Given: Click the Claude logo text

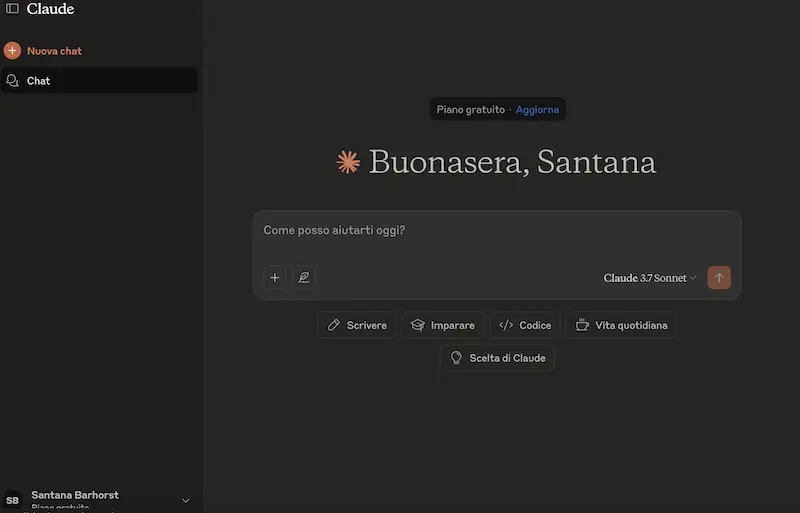Looking at the screenshot, I should coord(50,9).
